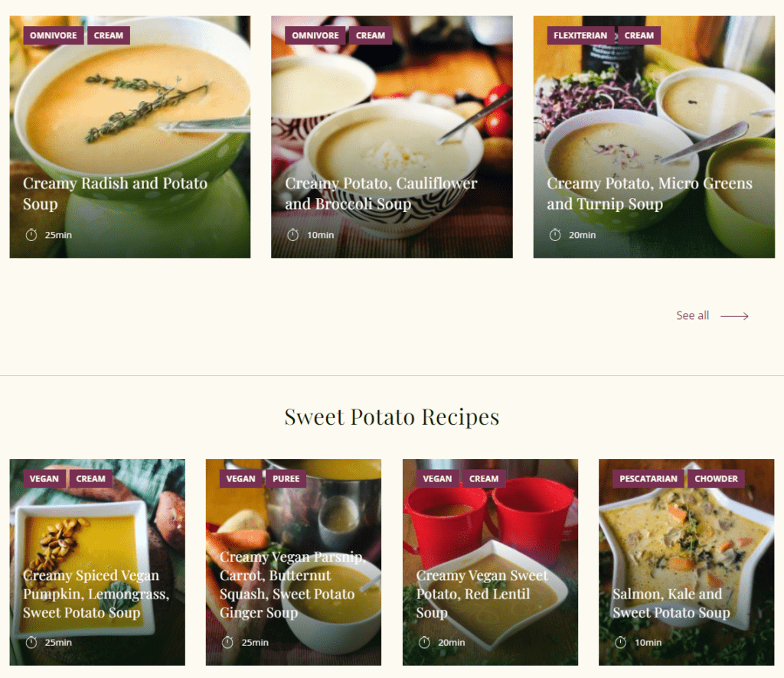Click timer icon on Creamy Radish and Potato Soup

click(31, 235)
